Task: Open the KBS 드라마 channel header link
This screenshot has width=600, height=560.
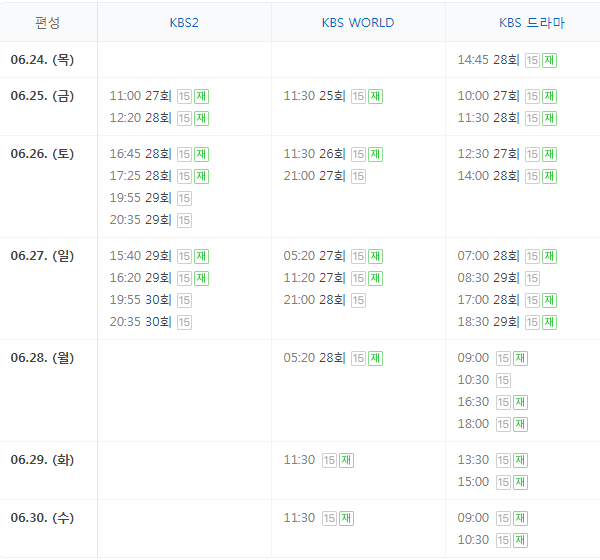Action: [x=532, y=23]
